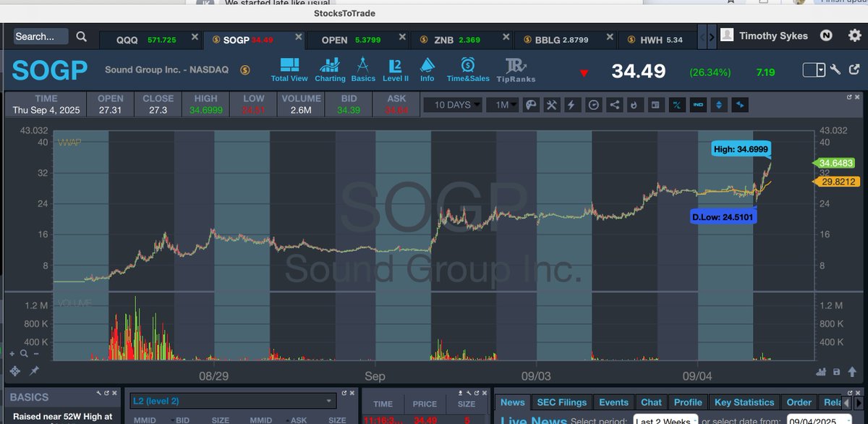The image size is (868, 424).
Task: Click the chart zoom magnifier icon
Action: click(x=24, y=354)
